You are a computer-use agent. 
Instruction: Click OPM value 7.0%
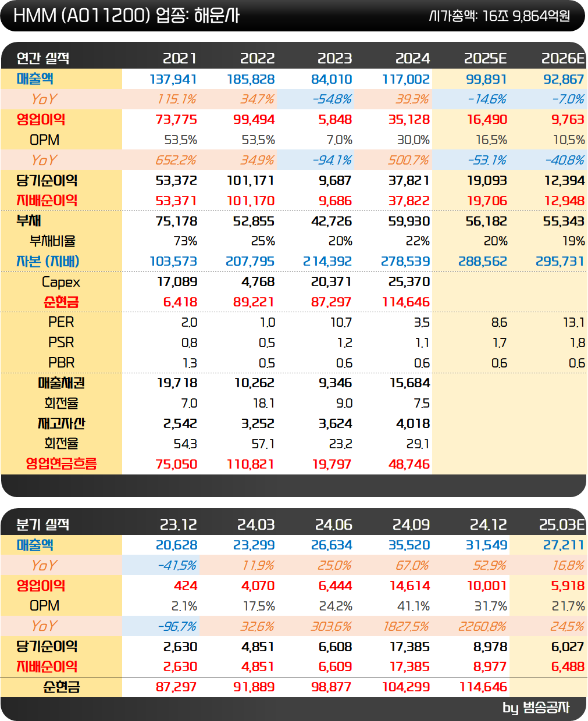click(x=339, y=140)
